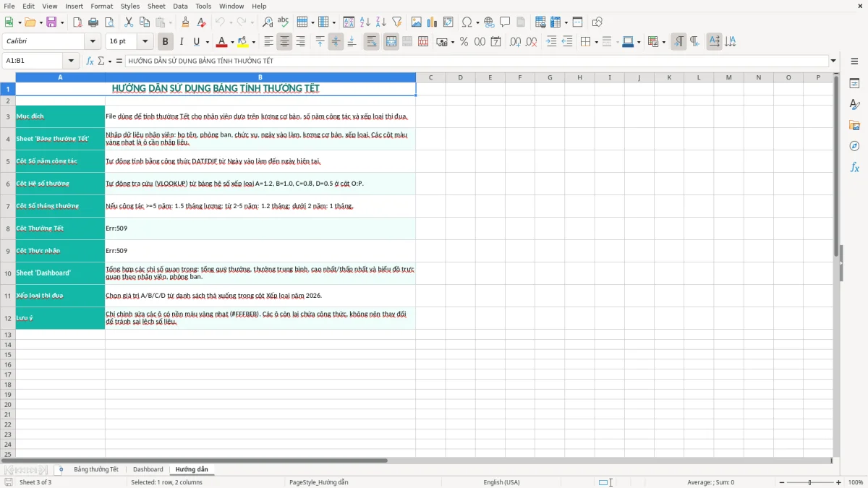Insert chart icon in toolbar
This screenshot has height=488, width=868.
click(433, 22)
